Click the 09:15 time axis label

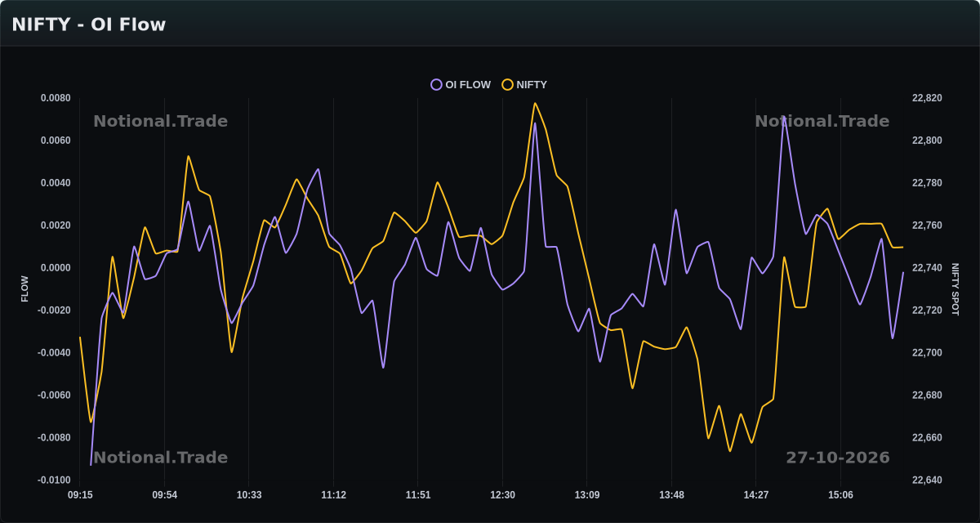[80, 495]
